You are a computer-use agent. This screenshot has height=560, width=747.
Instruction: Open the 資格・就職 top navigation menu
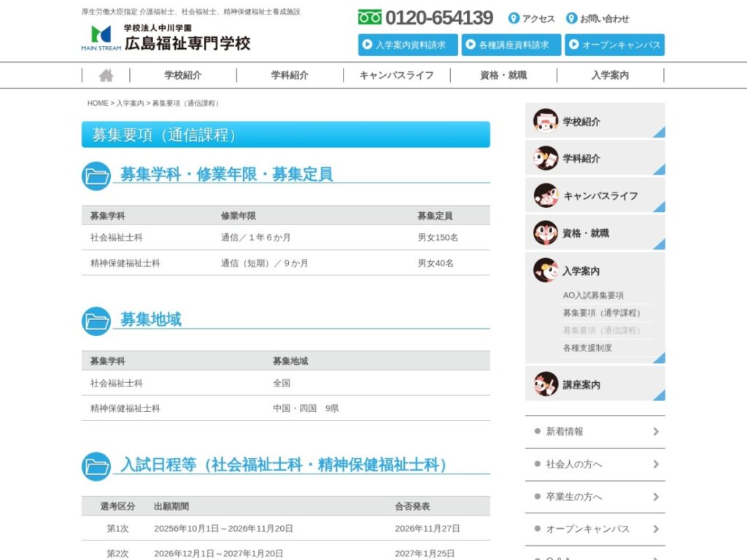coord(503,75)
